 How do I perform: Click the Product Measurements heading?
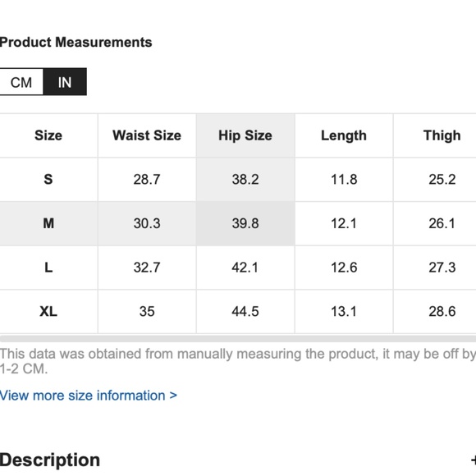76,42
